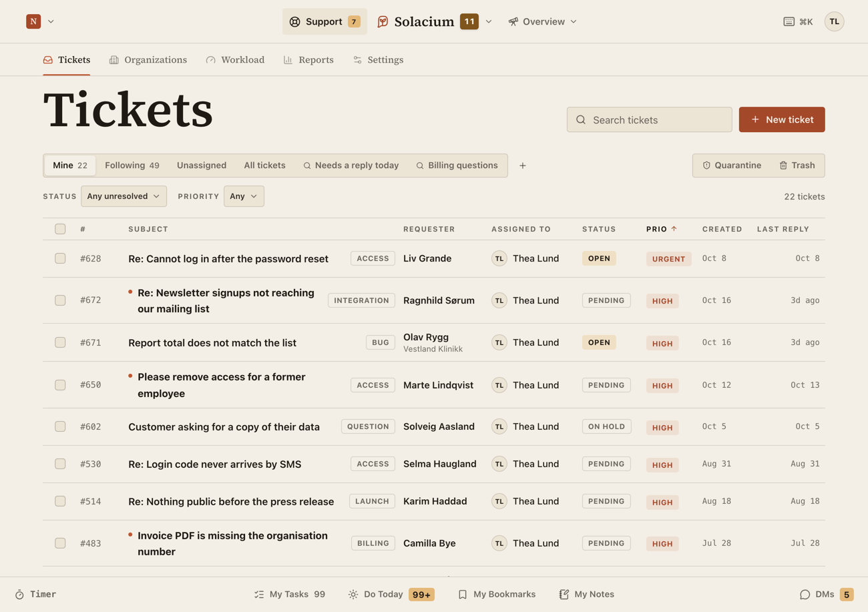The image size is (868, 612).
Task: Open ticket 'Report total does not match the list'
Action: click(212, 343)
